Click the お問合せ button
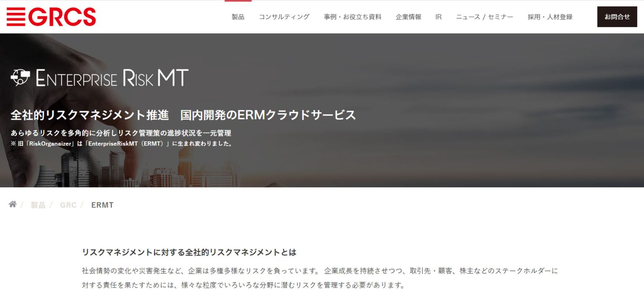Image resolution: width=644 pixels, height=297 pixels. 617,17
